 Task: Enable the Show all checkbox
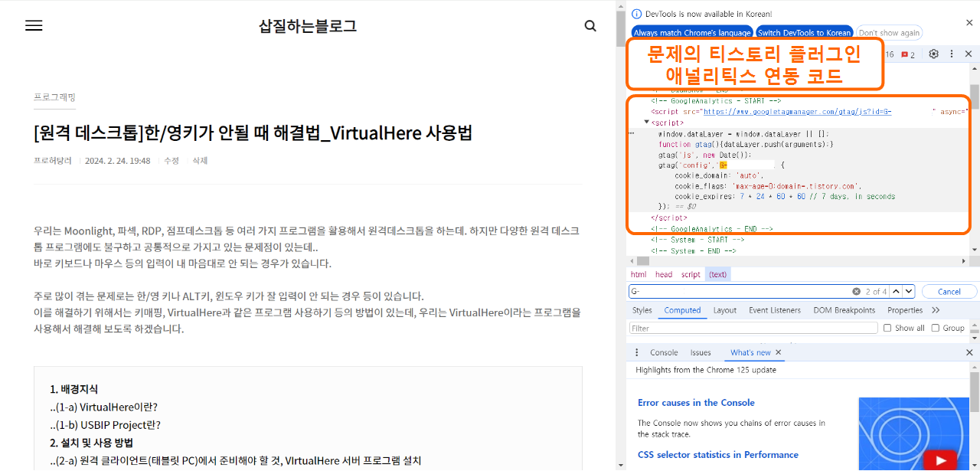coord(886,328)
